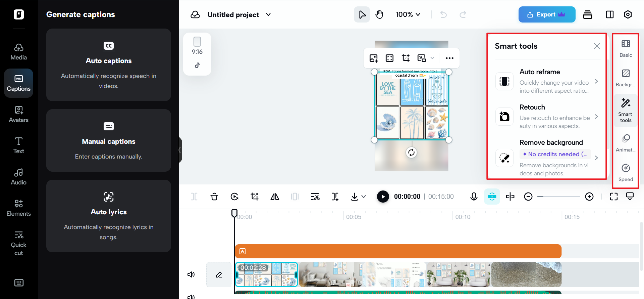Open the 100% zoom level dropdown
Viewport: 644px width, 299px height.
[408, 14]
